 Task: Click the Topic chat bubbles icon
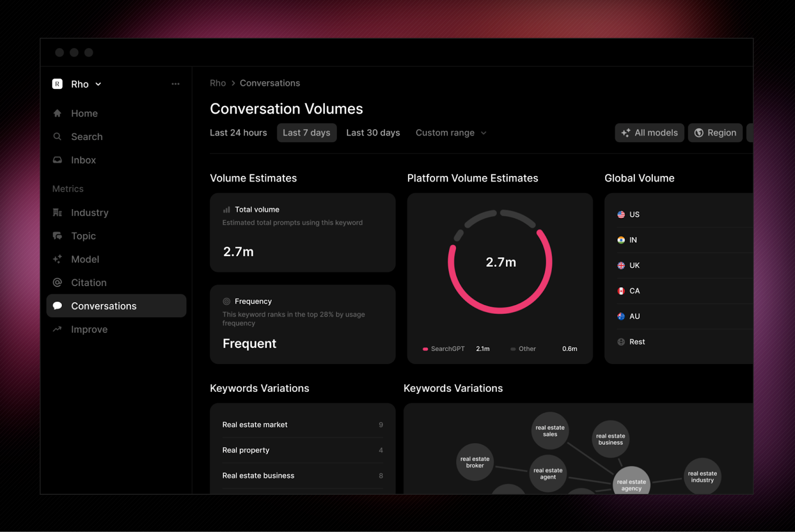point(58,236)
